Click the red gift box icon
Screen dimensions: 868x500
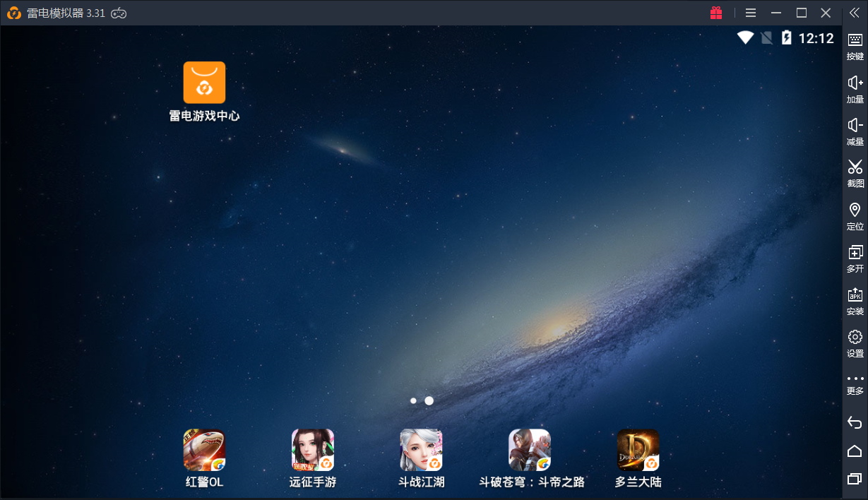click(716, 13)
